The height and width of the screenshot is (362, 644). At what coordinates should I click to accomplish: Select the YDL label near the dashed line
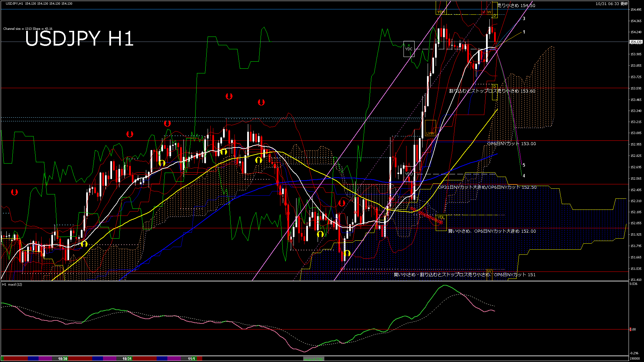pos(441,217)
